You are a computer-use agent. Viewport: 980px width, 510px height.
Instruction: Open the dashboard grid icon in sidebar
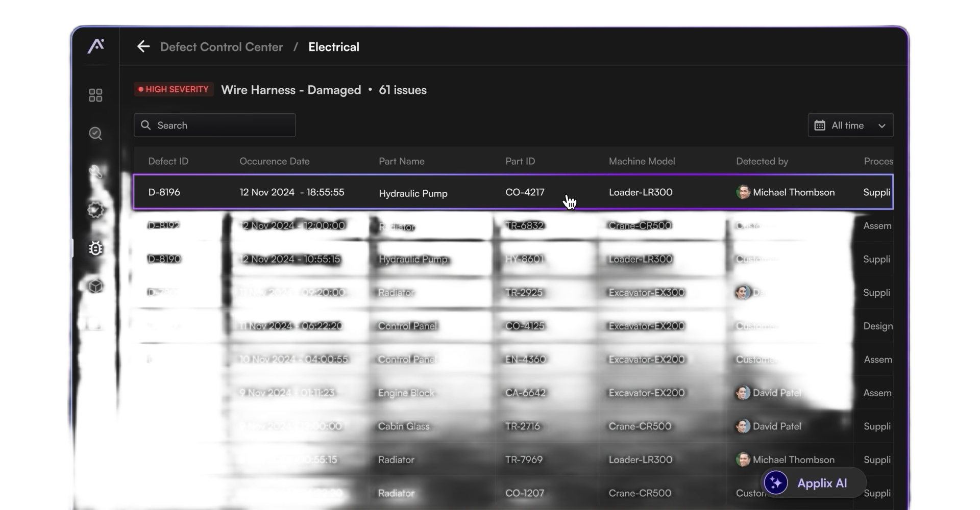(95, 95)
